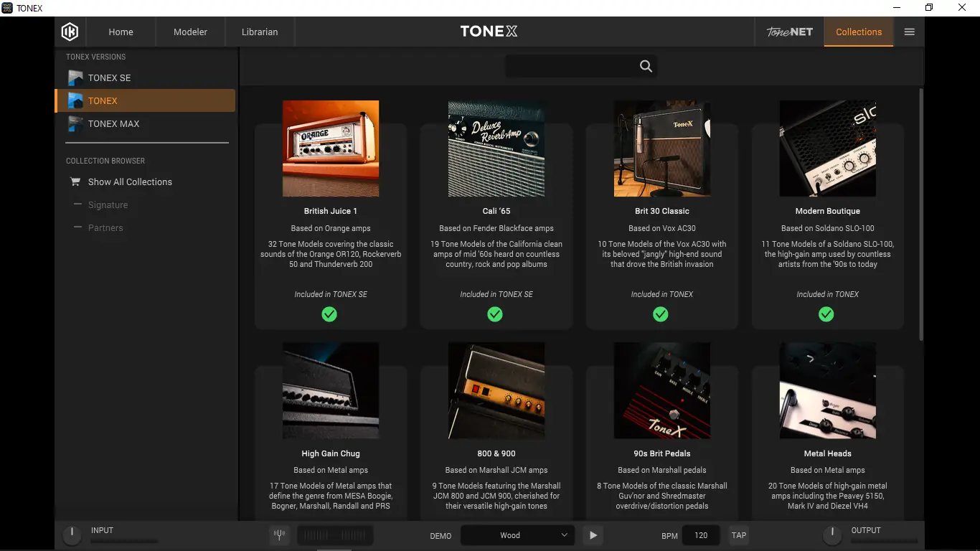Viewport: 980px width, 551px height.
Task: Open the ToneNET section
Action: pyautogui.click(x=789, y=32)
